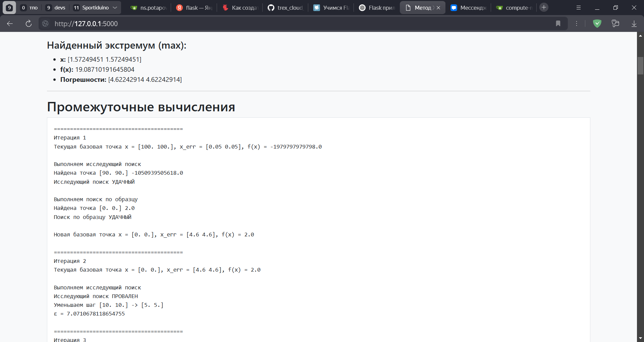Switch to the Учимся Flask tab

coord(331,7)
